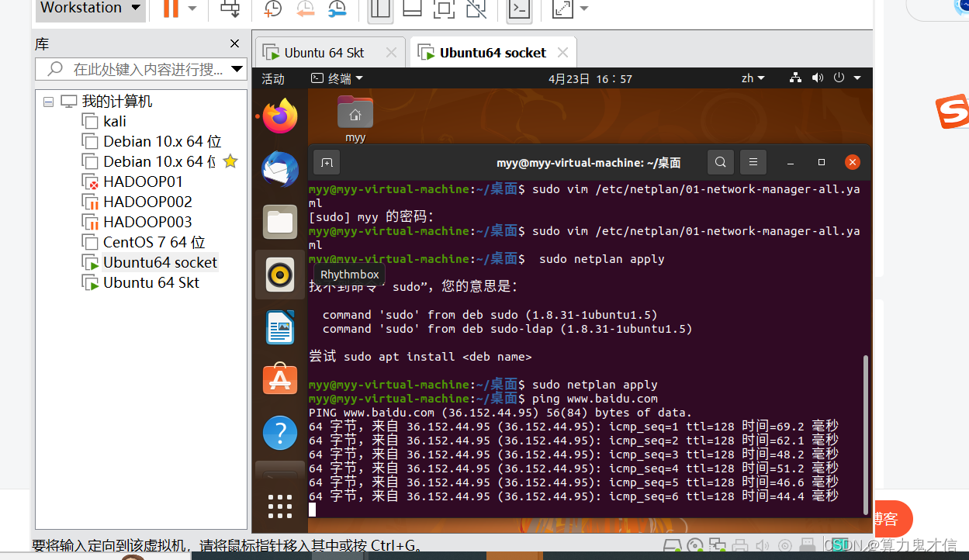Open Firefox from the Ubuntu dock

pyautogui.click(x=279, y=116)
